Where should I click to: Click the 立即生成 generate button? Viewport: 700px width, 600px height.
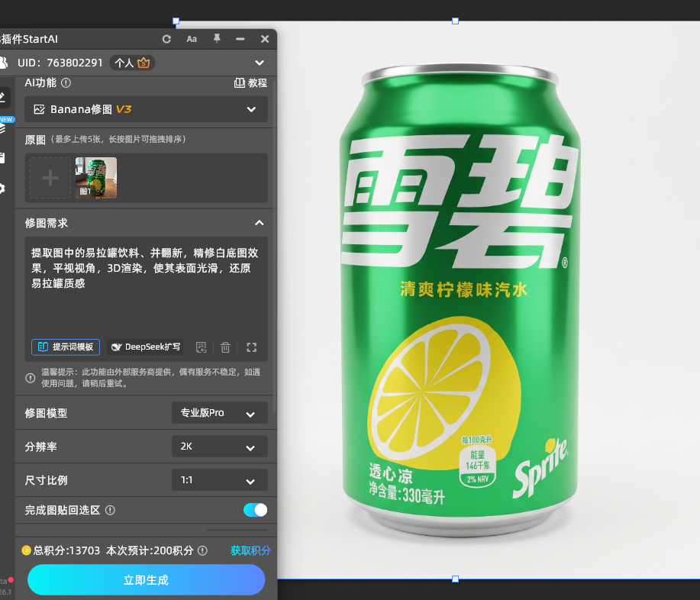pos(146,580)
